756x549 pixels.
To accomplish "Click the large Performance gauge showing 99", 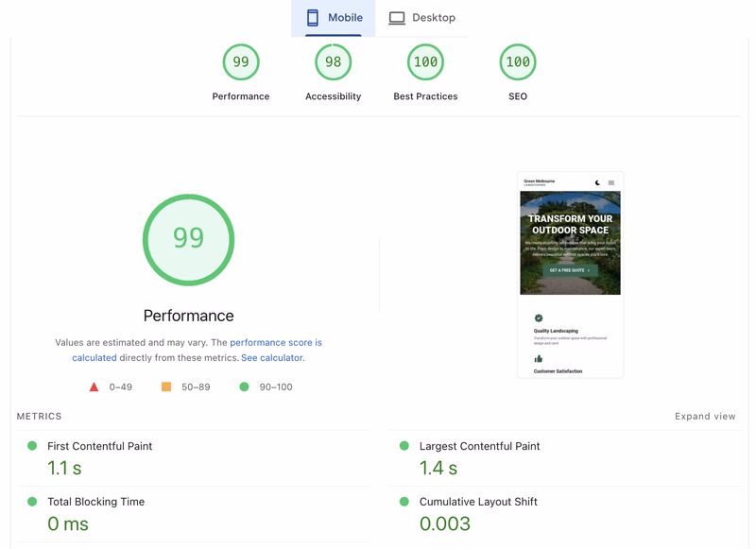I will point(188,239).
